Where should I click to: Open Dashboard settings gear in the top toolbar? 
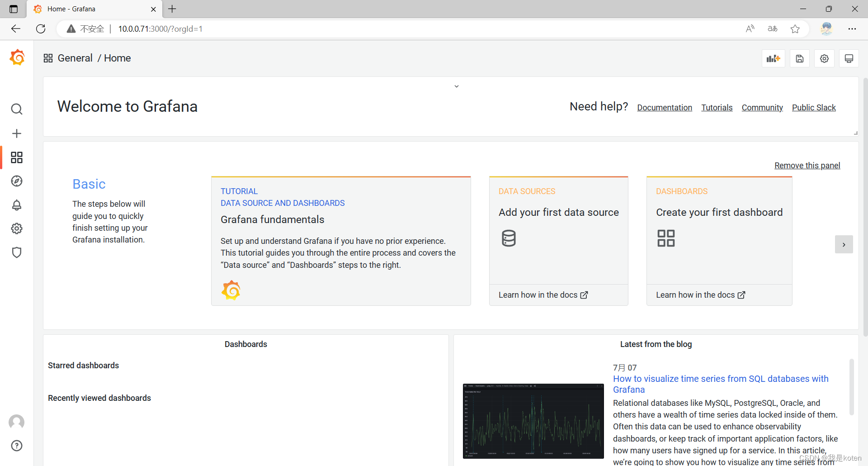(825, 58)
